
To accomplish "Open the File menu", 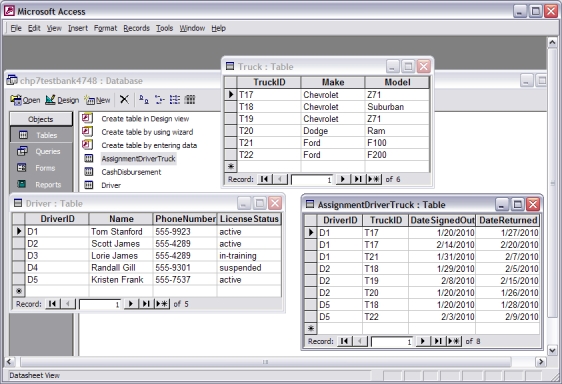I will pos(16,28).
